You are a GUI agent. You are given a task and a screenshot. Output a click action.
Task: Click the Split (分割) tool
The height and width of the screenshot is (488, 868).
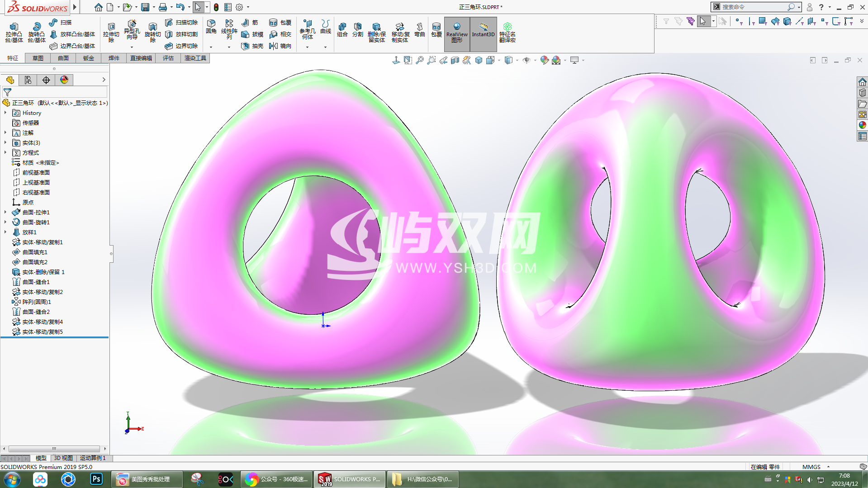pyautogui.click(x=358, y=29)
